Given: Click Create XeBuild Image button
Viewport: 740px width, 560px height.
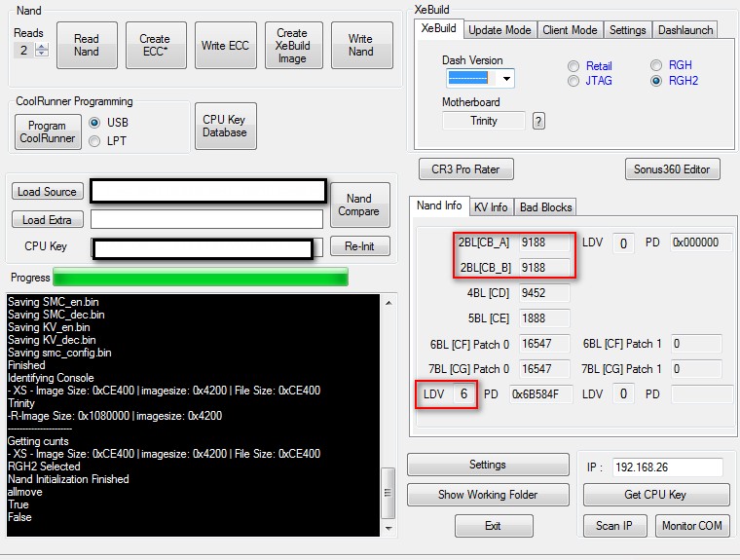Looking at the screenshot, I should (293, 46).
